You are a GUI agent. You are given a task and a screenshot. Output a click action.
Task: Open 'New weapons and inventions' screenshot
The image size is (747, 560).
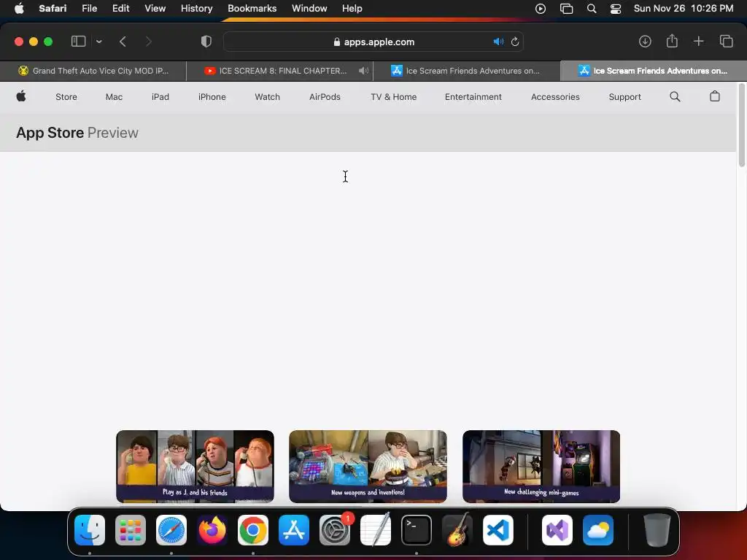368,466
